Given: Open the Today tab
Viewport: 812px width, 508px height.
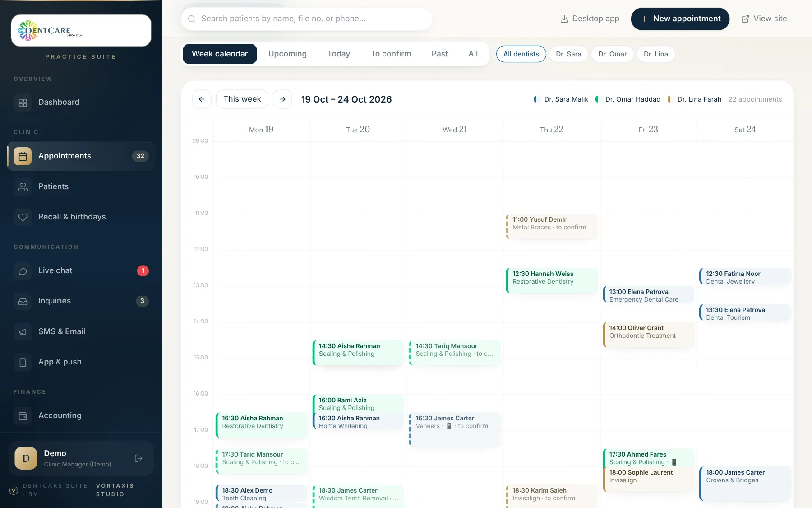Looking at the screenshot, I should [x=339, y=54].
